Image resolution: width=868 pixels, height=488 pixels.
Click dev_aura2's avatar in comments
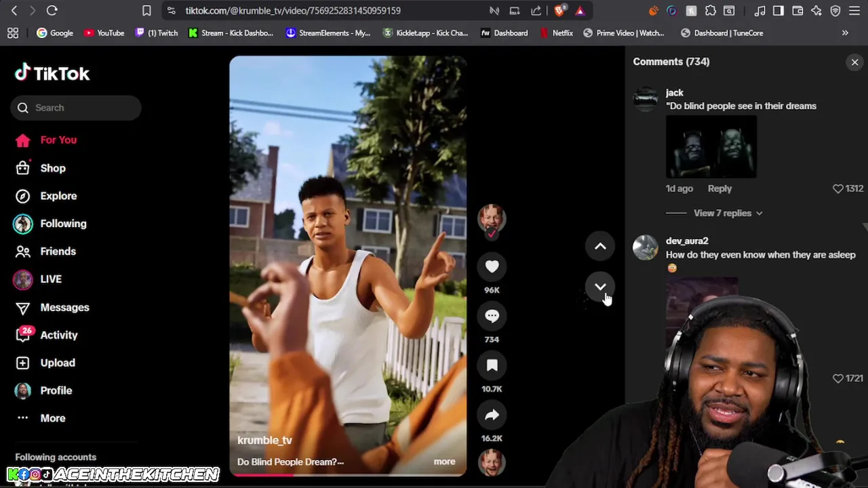(646, 247)
